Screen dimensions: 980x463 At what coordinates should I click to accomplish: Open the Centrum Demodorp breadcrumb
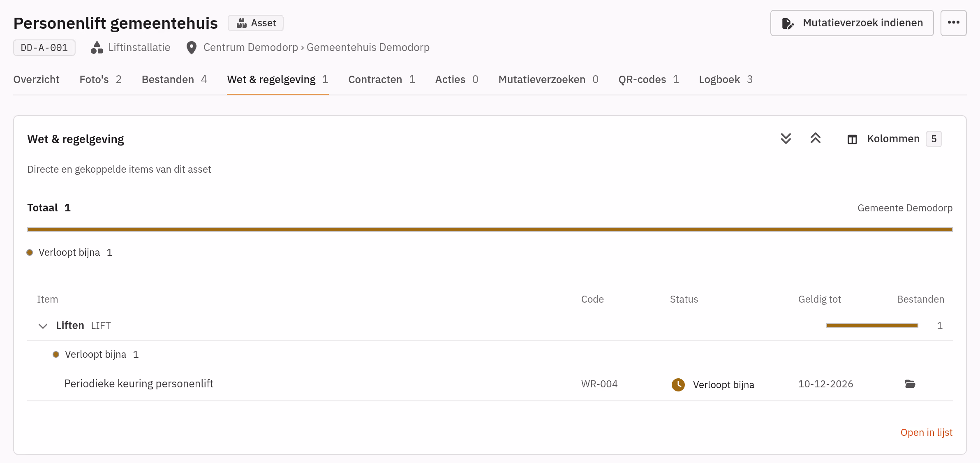tap(251, 47)
